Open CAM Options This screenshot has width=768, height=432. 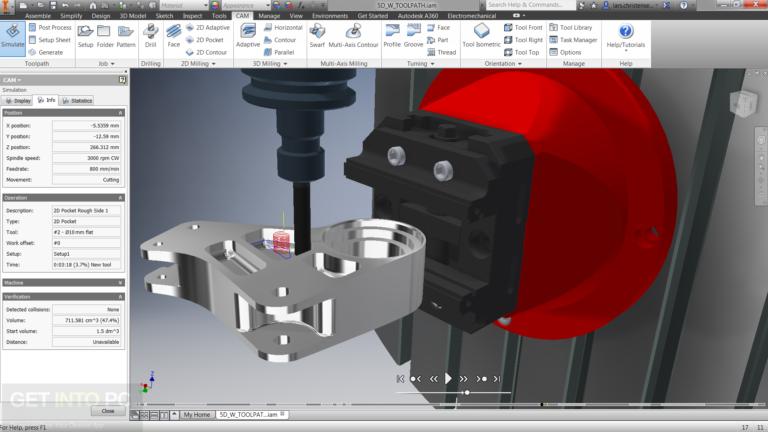click(565, 52)
